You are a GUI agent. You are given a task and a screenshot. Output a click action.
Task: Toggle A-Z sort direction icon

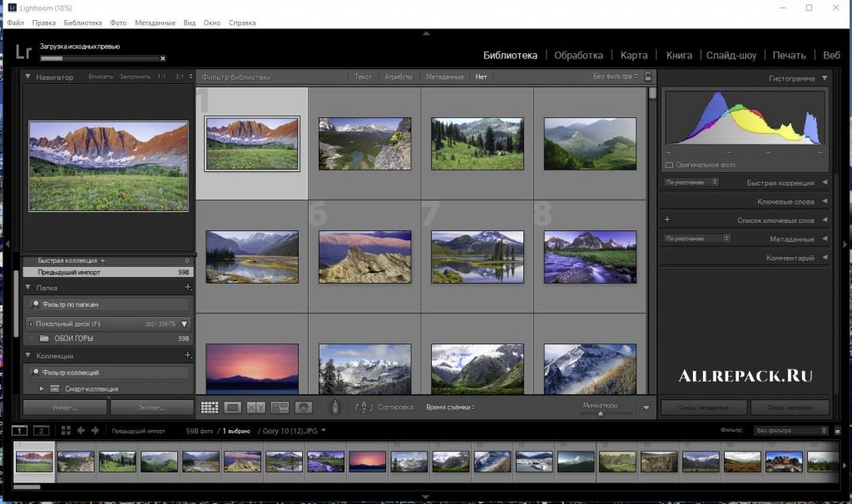pyautogui.click(x=364, y=408)
